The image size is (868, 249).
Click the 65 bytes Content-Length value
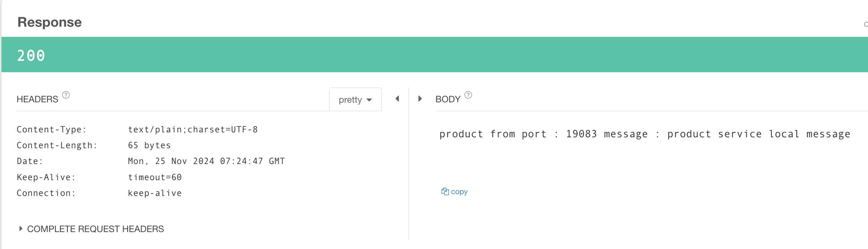click(x=150, y=145)
